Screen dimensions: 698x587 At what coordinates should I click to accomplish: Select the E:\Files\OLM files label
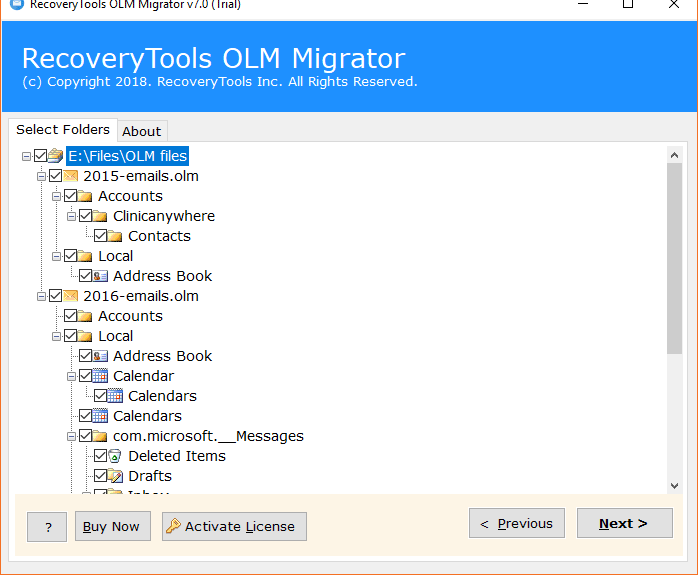tap(127, 156)
